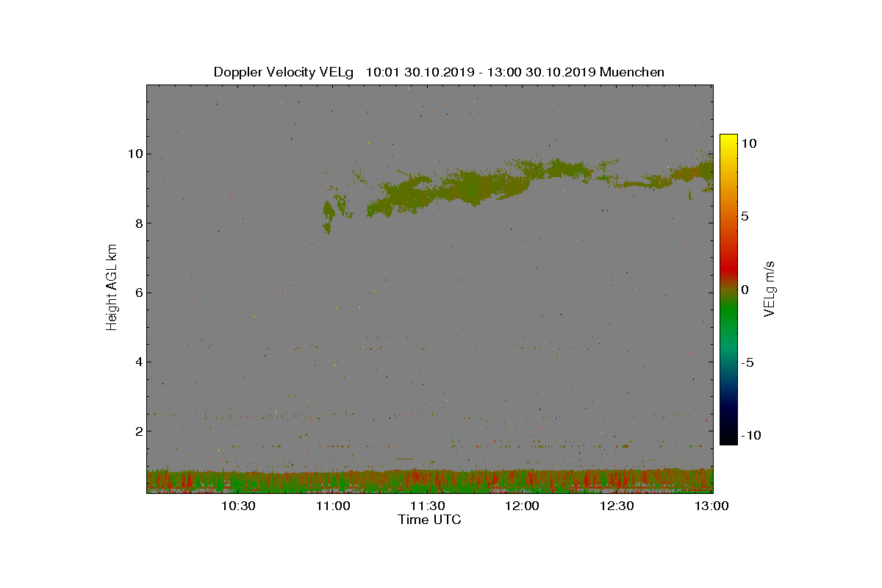Viewport: 882px width, 588px height.
Task: Click the '11:00' time axis label
Action: click(333, 506)
